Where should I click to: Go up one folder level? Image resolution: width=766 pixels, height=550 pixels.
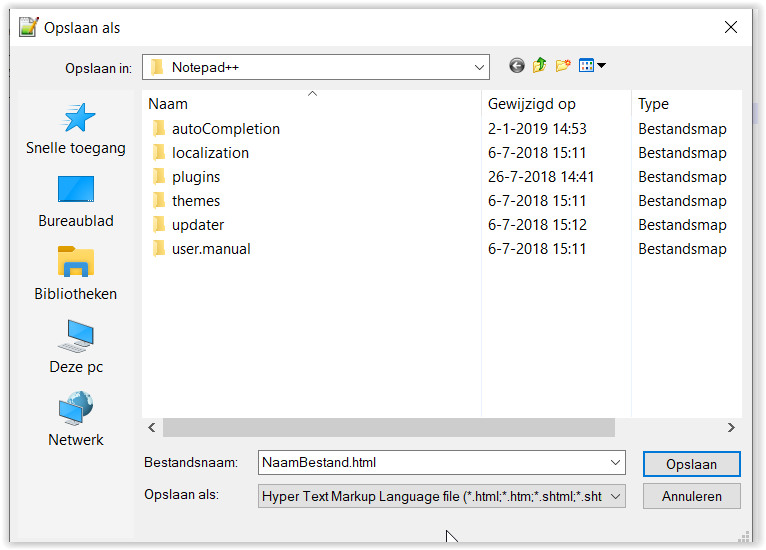click(x=539, y=65)
